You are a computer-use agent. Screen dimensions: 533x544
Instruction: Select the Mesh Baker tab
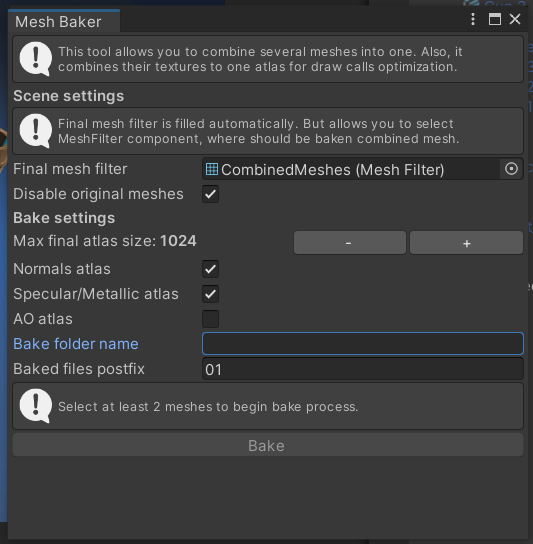(64, 22)
